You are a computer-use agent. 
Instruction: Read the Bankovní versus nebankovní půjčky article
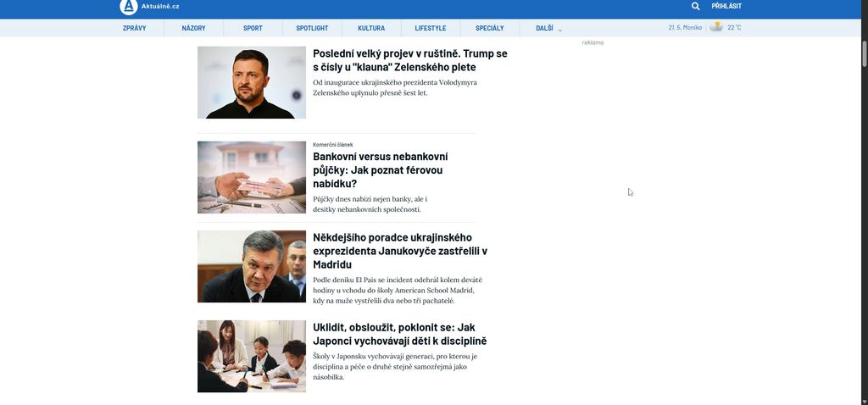[381, 169]
